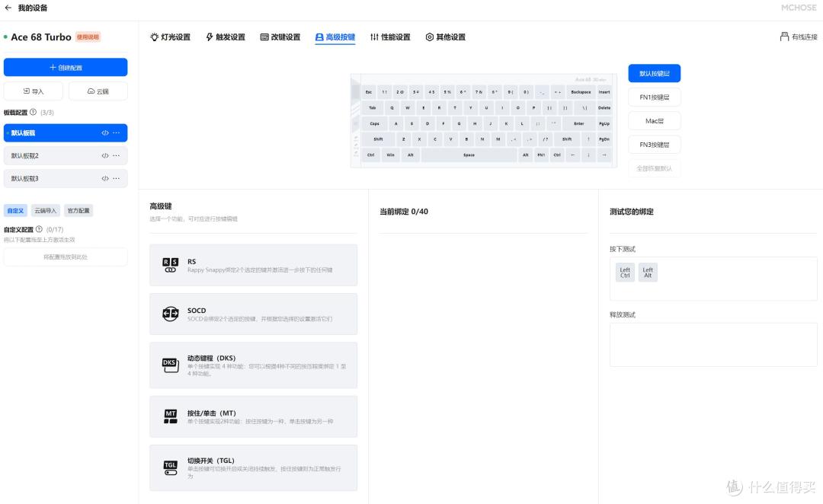Click the Win key on the keyboard preview
The height and width of the screenshot is (504, 823).
click(x=390, y=155)
